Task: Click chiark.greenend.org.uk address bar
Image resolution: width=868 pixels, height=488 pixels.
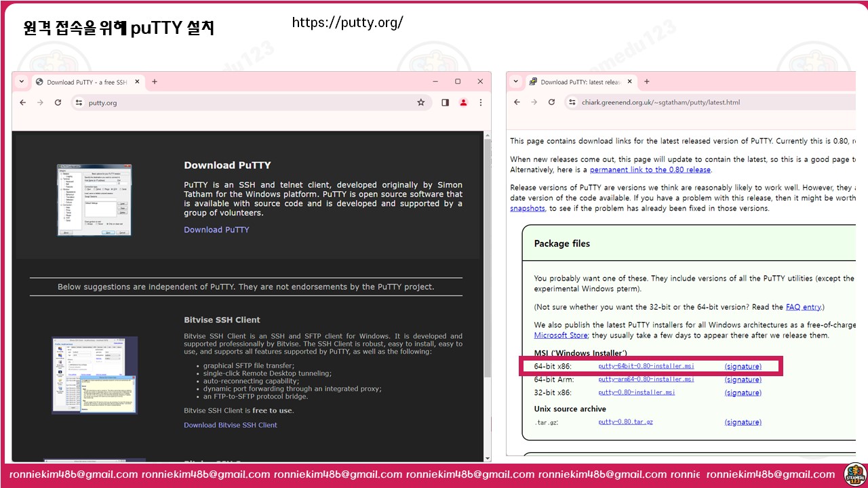Action: click(x=710, y=102)
